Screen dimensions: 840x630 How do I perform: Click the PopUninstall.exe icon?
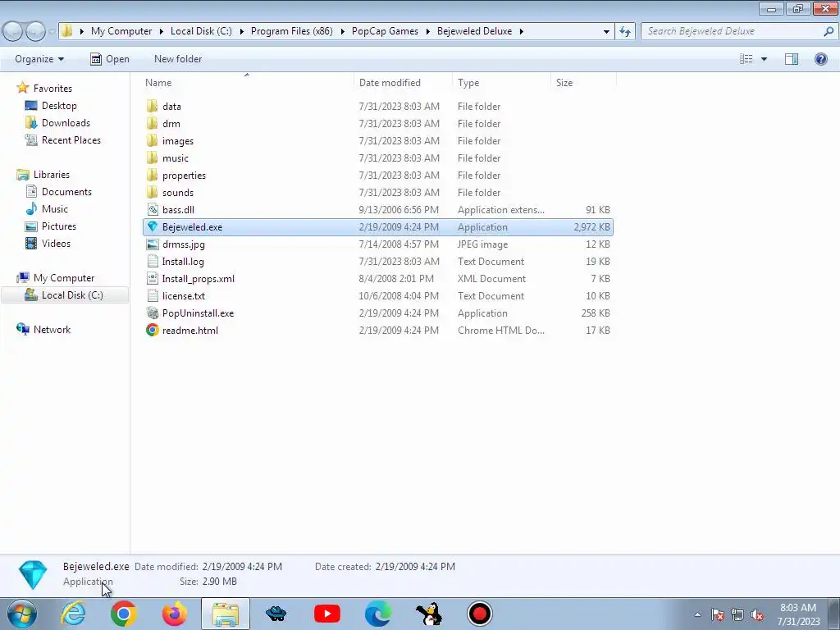(152, 313)
